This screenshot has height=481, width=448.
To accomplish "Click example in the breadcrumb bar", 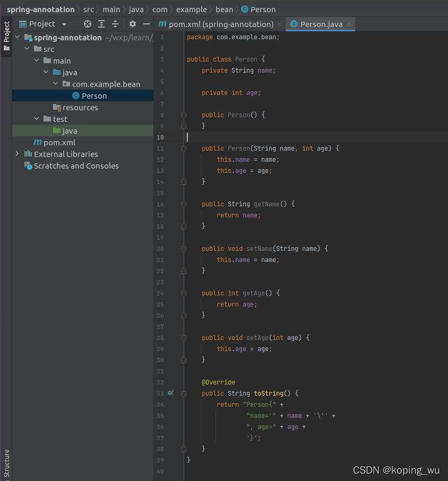I will pos(192,10).
